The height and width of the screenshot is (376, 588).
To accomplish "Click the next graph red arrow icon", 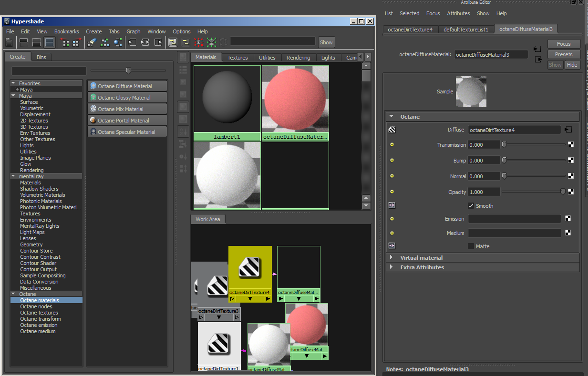I will click(x=78, y=42).
